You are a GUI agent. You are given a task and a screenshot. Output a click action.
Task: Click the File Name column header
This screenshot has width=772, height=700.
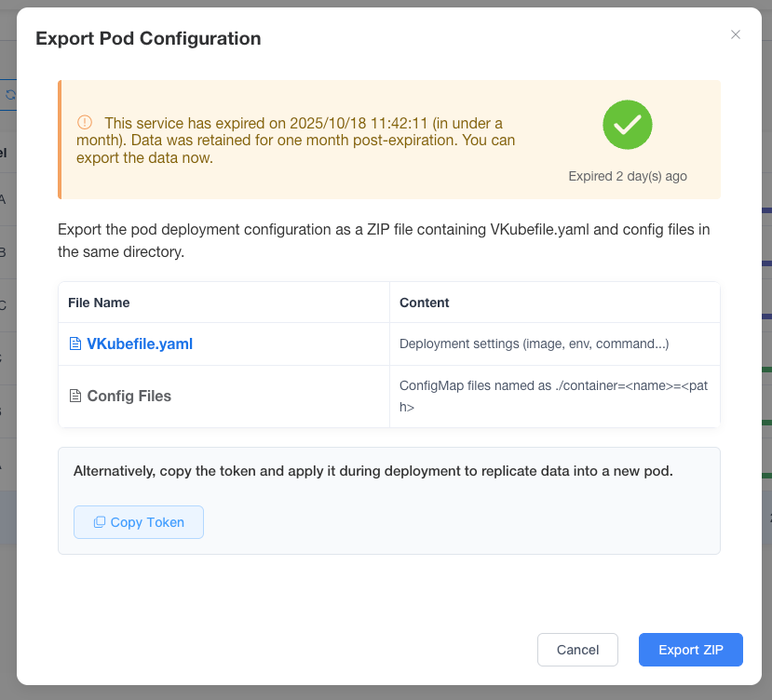(x=99, y=303)
